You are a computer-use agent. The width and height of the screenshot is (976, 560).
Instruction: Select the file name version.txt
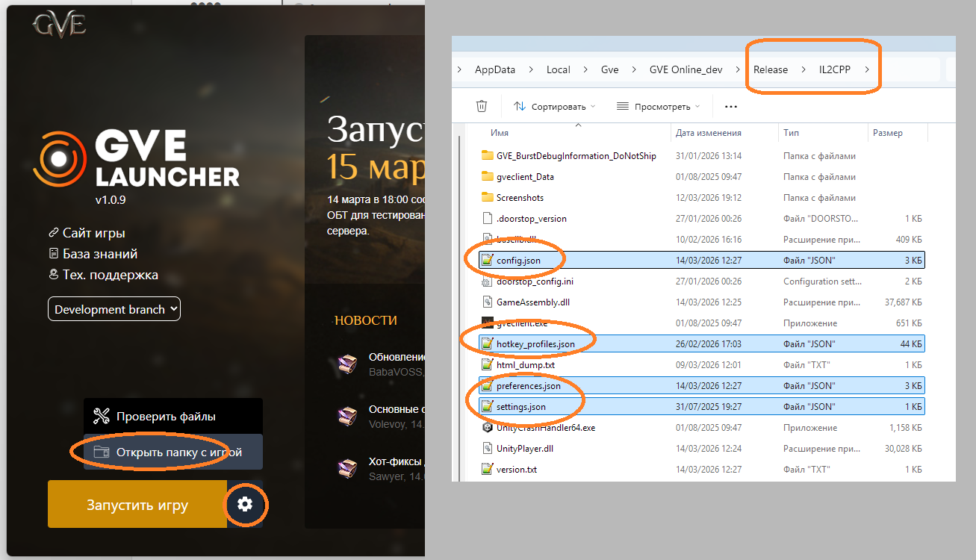(x=517, y=470)
